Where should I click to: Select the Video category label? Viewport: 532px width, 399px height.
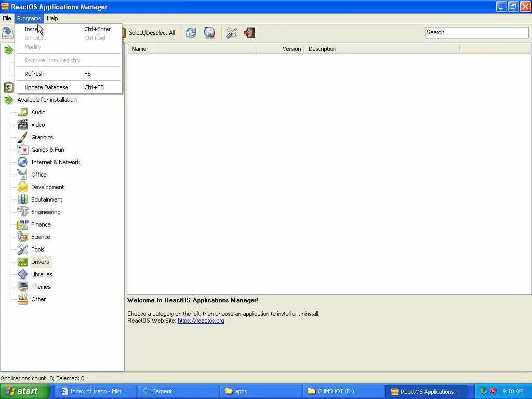click(x=38, y=125)
